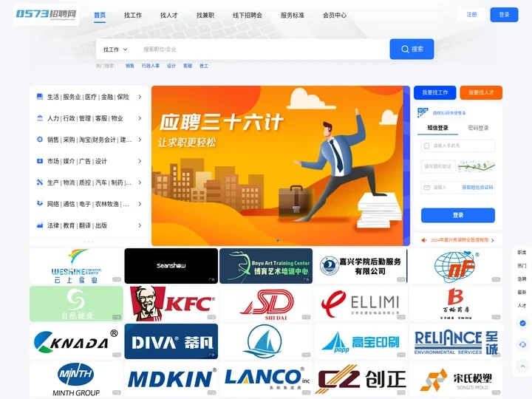Open Boyu Art Training Center logo

pos(266,266)
